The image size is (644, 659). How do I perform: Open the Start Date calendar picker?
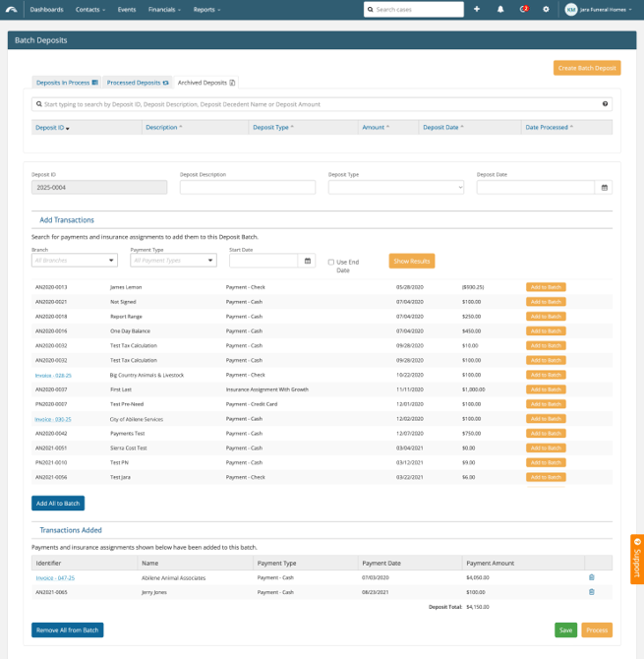(x=308, y=261)
